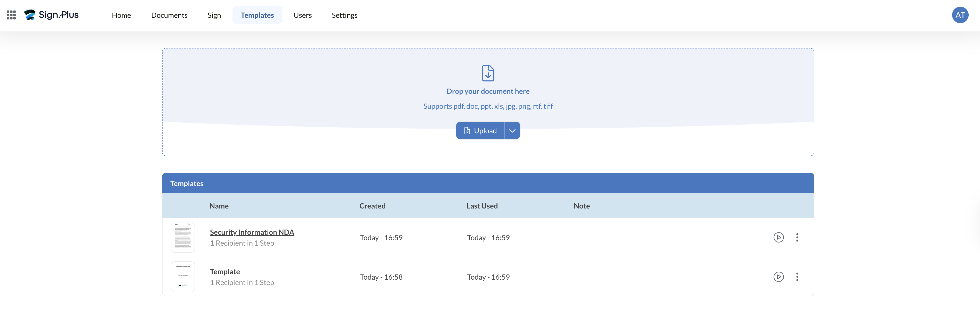Click the Template document thumbnail
The image size is (980, 334).
pyautogui.click(x=183, y=277)
